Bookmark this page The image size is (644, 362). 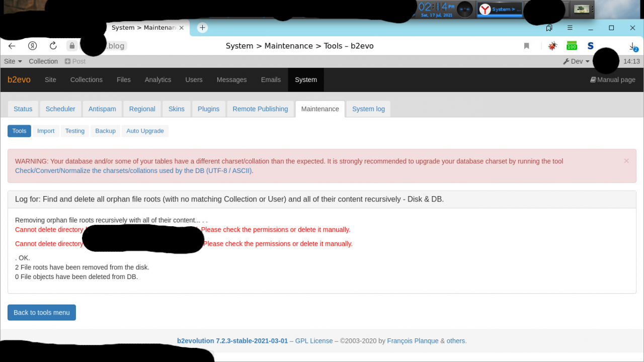(527, 46)
